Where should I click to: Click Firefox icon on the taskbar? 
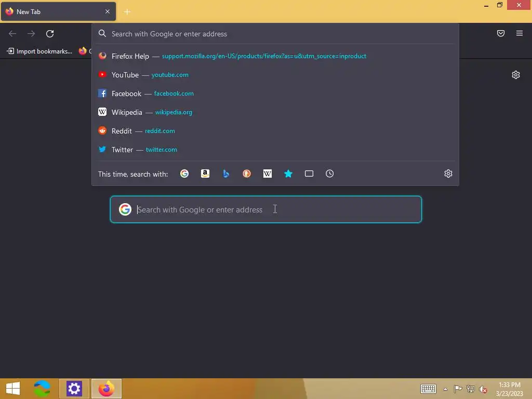(x=107, y=389)
